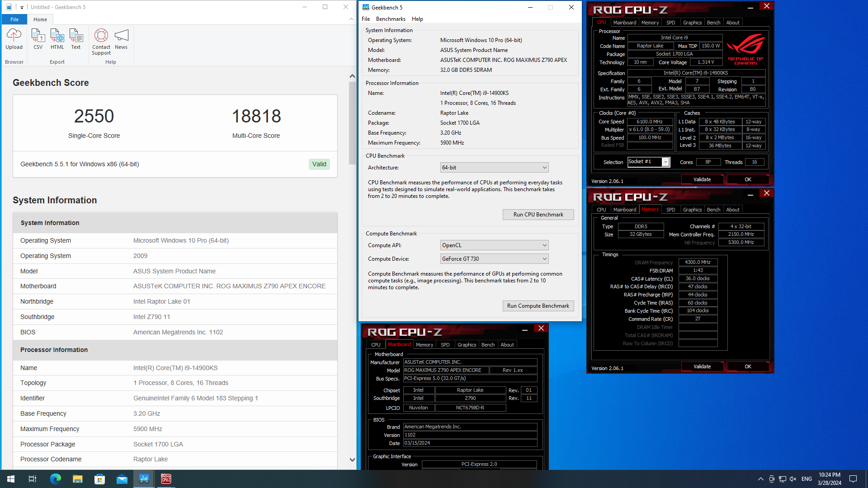Click the scroll down arrow in Geekbench results
Screen dimensions: 868x488
(352, 460)
